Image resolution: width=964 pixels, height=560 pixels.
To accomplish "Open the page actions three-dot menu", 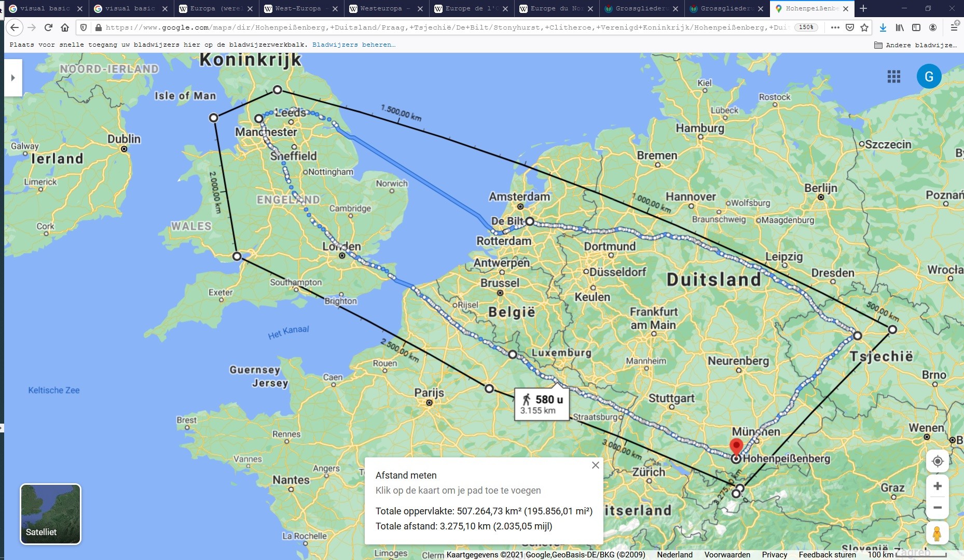I will (835, 27).
